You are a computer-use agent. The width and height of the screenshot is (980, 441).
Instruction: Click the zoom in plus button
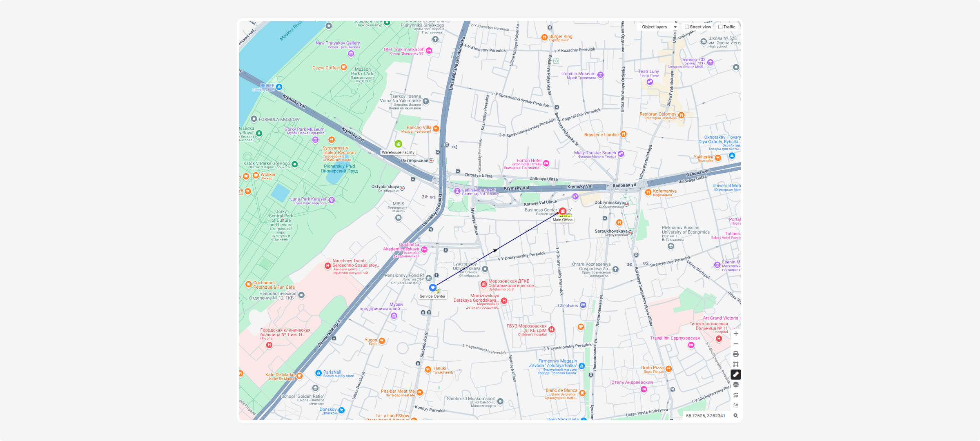736,334
